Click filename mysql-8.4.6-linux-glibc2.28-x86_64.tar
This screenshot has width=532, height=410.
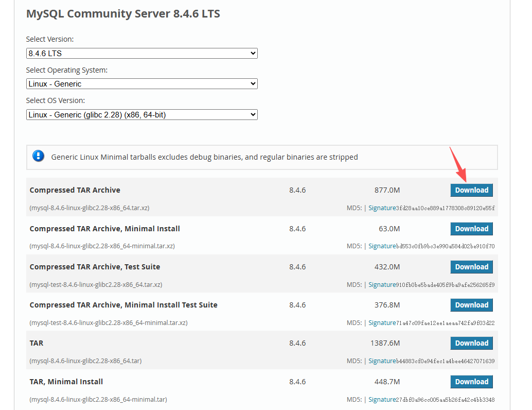tap(85, 361)
